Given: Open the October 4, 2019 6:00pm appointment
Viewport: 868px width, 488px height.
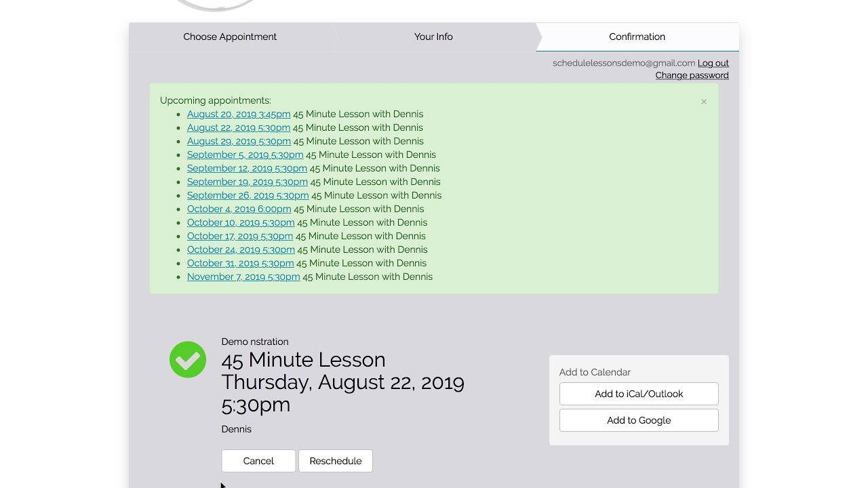Looking at the screenshot, I should (239, 209).
